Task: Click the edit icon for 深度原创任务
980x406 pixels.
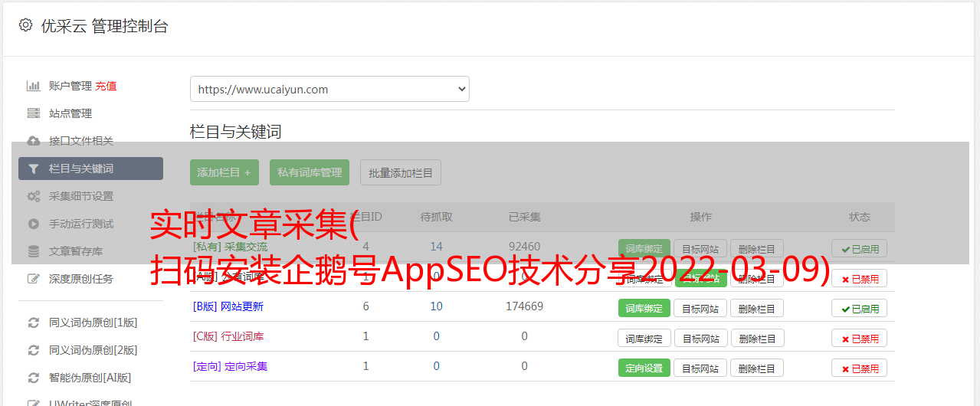Action: [x=34, y=279]
